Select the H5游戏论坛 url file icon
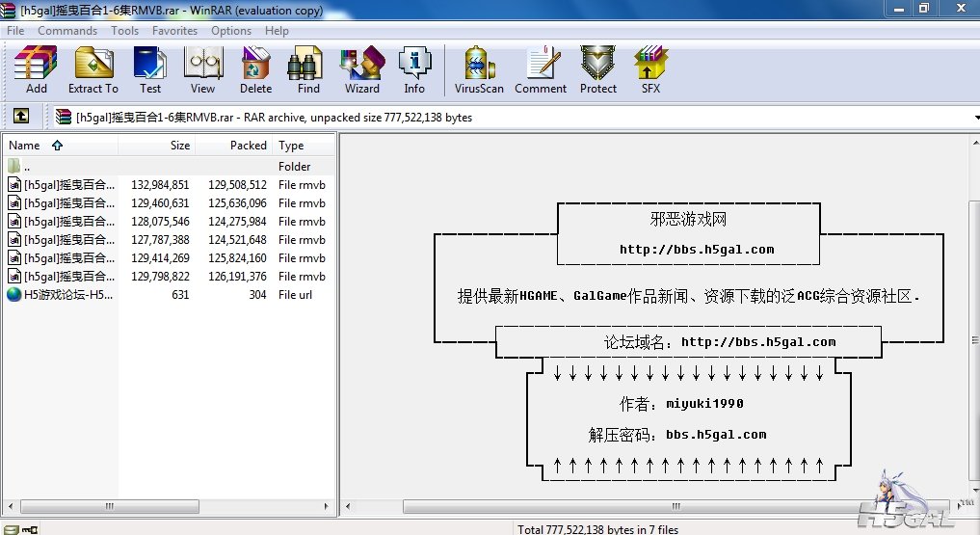The height and width of the screenshot is (535, 980). [x=13, y=294]
